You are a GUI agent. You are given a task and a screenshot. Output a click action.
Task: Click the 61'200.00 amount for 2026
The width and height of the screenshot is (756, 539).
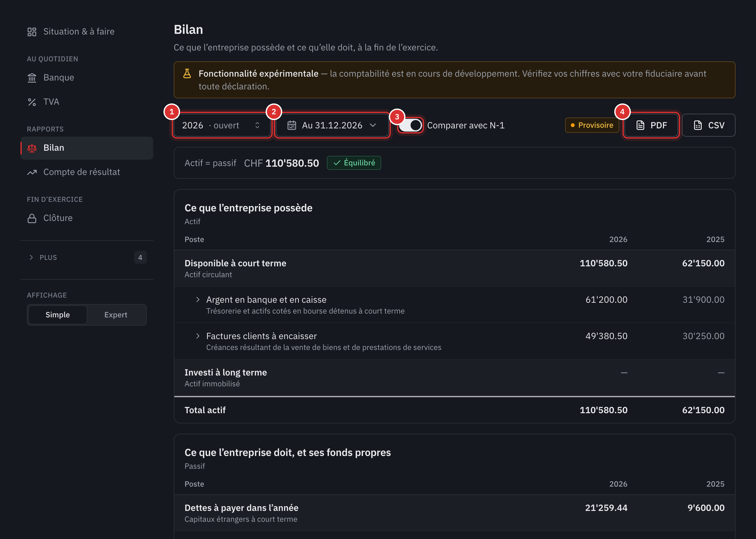click(606, 300)
